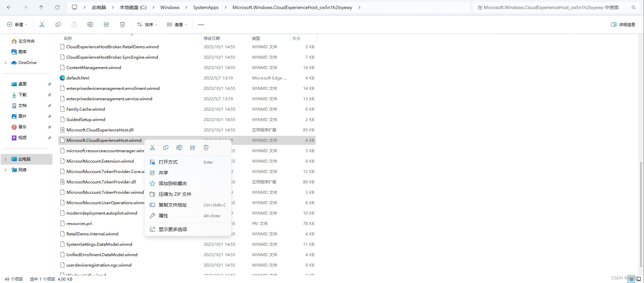This screenshot has width=644, height=283.
Task: Open the toolbar's three-dot more menu
Action: [x=201, y=24]
